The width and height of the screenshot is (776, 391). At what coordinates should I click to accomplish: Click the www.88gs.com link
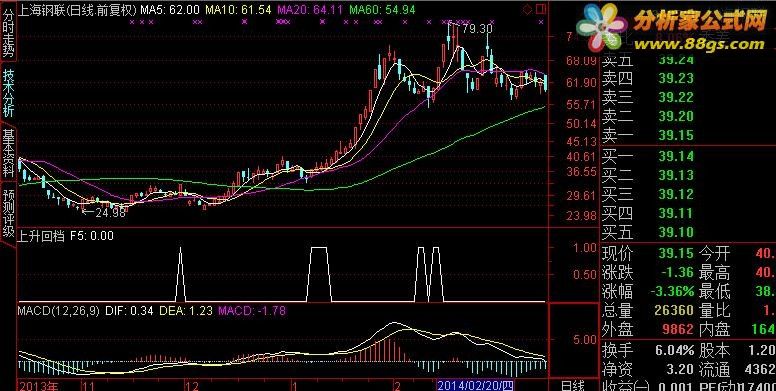tap(699, 44)
